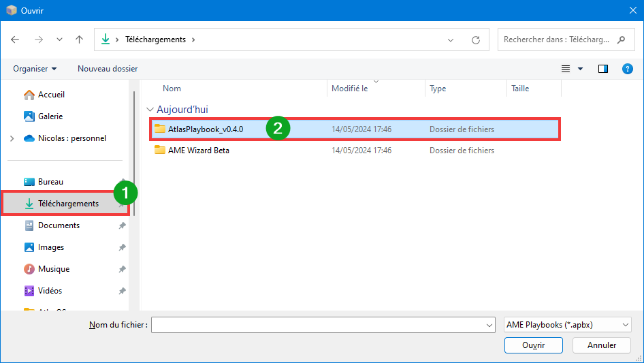Viewport: 644px width, 363px height.
Task: Open Documents in the sidebar
Action: [x=59, y=225]
